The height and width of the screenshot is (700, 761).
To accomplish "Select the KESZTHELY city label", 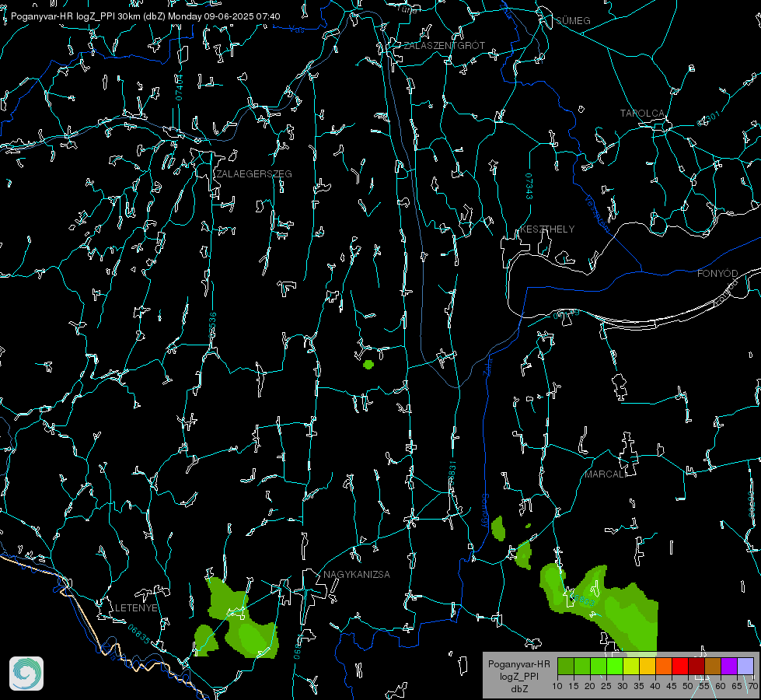I will click(547, 229).
